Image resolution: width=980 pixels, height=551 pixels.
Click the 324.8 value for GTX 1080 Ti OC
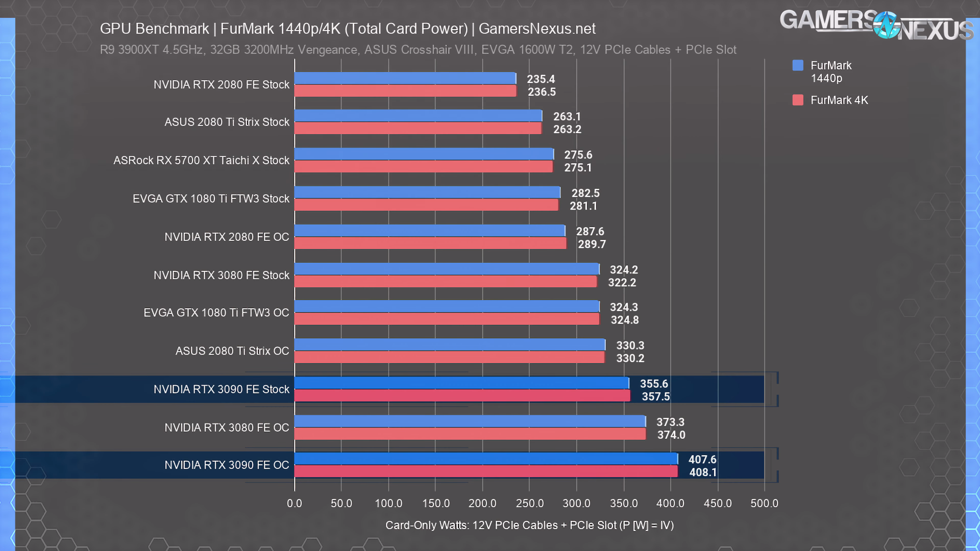[x=625, y=320]
